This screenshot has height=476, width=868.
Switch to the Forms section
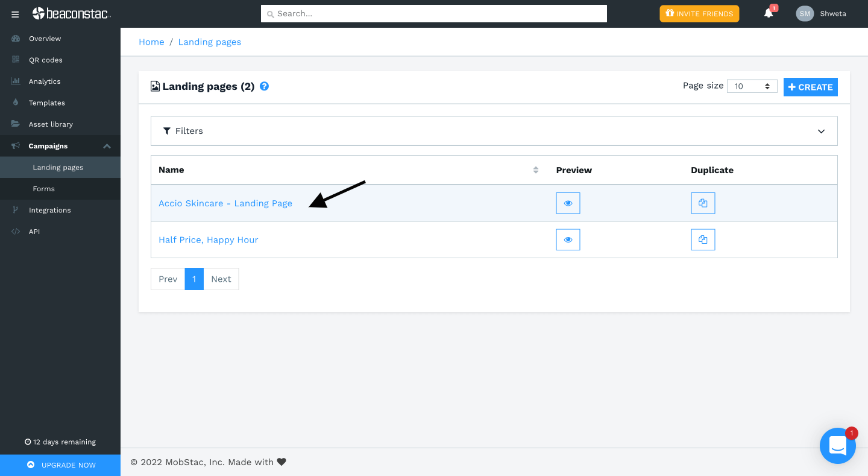coord(43,188)
